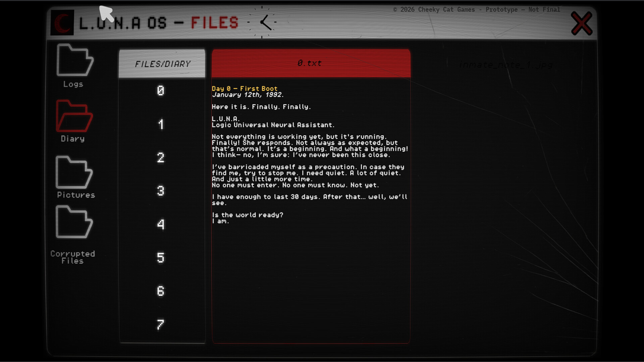The image size is (644, 362).
Task: Click the 0.txt title bar
Action: click(310, 63)
